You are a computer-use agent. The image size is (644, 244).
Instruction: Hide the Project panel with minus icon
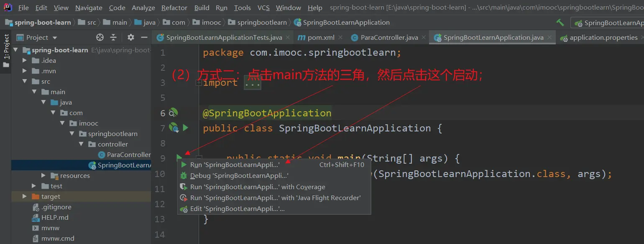coord(144,38)
